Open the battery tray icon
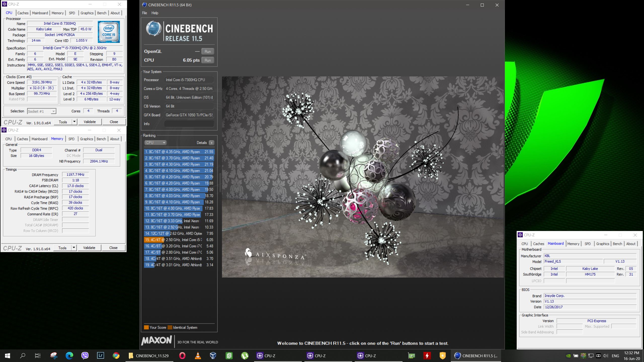The width and height of the screenshot is (644, 362). 576,356
